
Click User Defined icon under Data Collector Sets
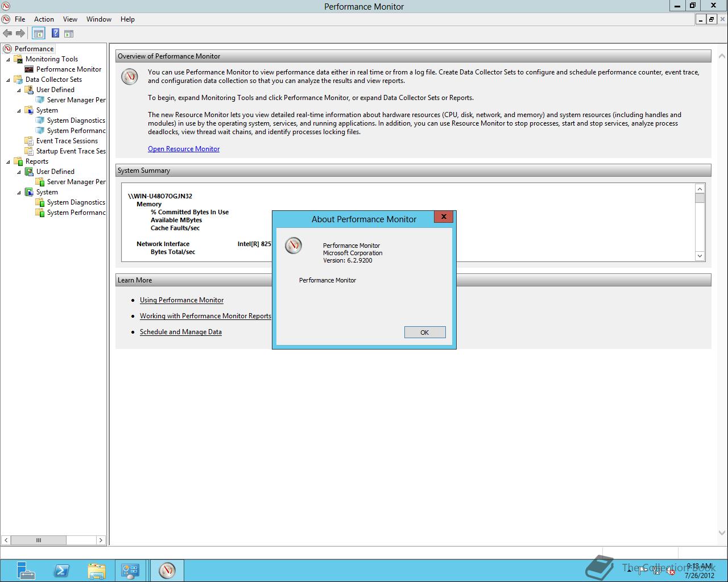click(29, 90)
